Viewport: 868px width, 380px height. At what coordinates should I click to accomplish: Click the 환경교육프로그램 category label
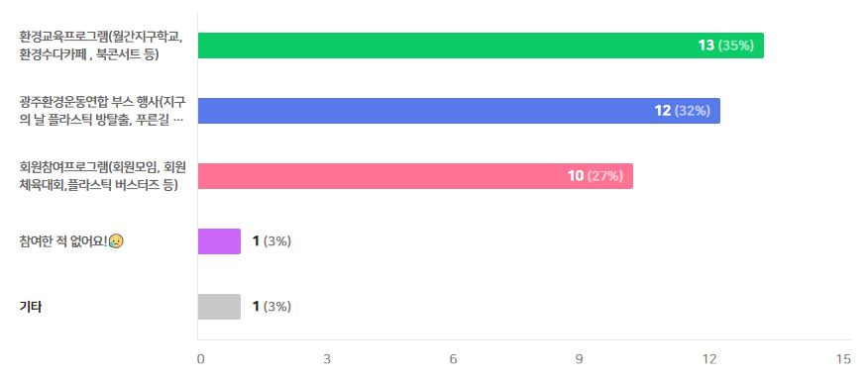(x=101, y=46)
